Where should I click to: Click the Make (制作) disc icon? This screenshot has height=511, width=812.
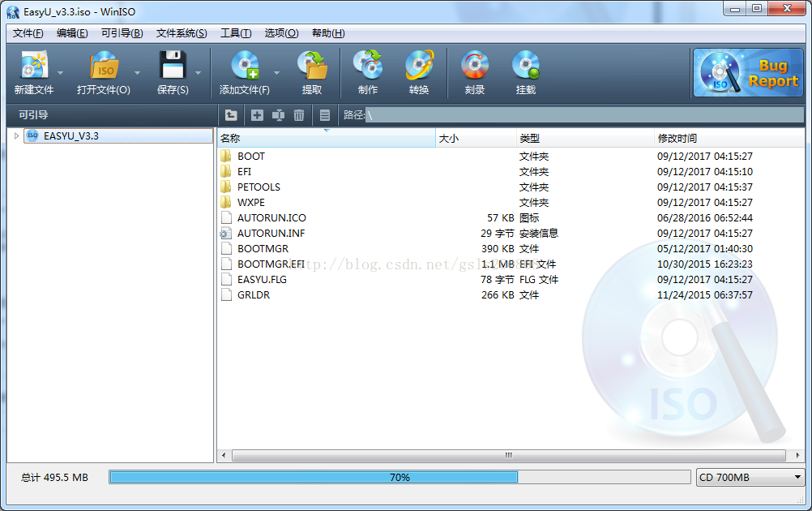click(368, 65)
